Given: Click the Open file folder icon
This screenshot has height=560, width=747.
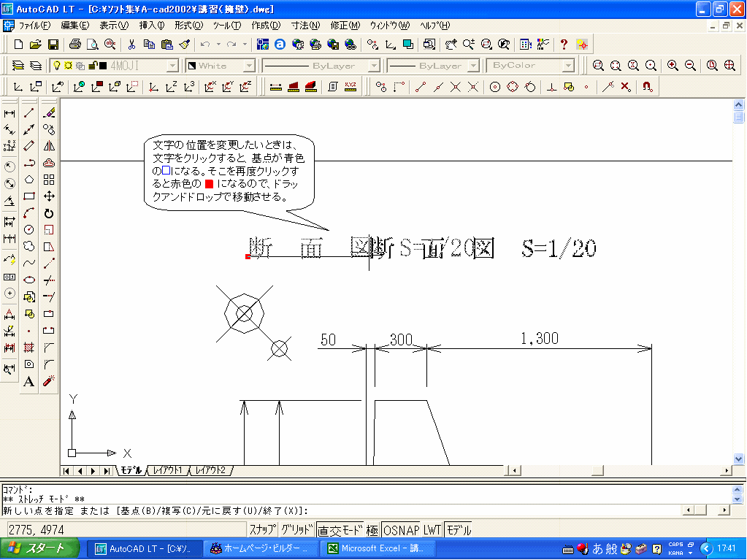Looking at the screenshot, I should point(35,45).
